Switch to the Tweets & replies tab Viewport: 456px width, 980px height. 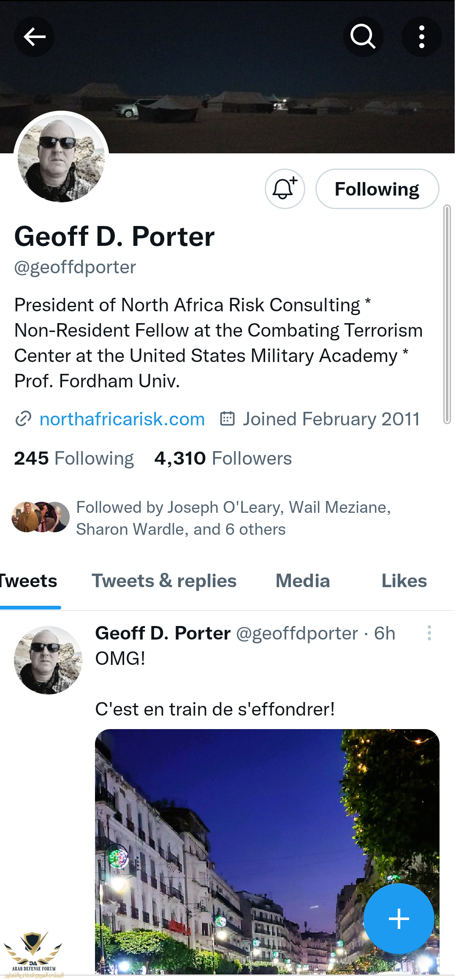click(x=164, y=581)
